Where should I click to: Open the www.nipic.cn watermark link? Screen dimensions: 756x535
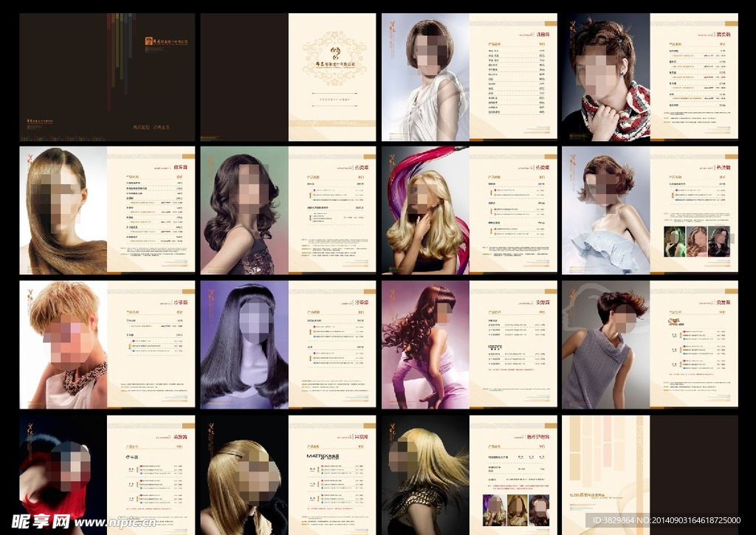click(x=114, y=522)
